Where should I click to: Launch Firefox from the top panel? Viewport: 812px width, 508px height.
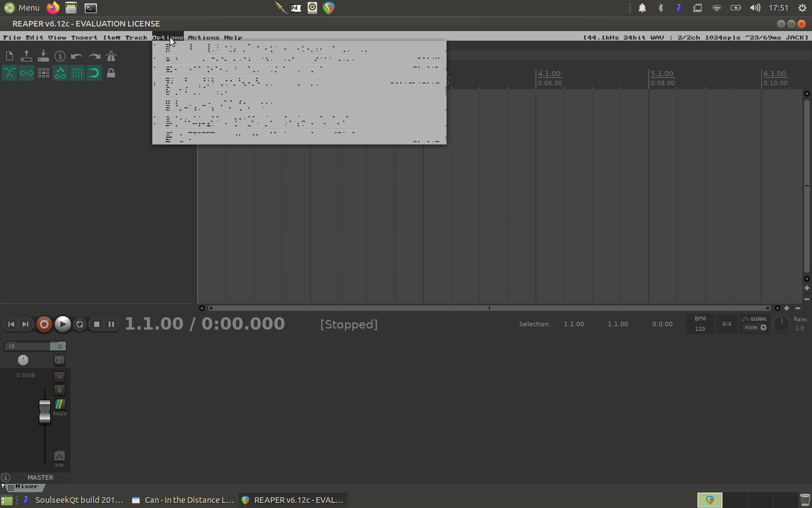point(53,8)
